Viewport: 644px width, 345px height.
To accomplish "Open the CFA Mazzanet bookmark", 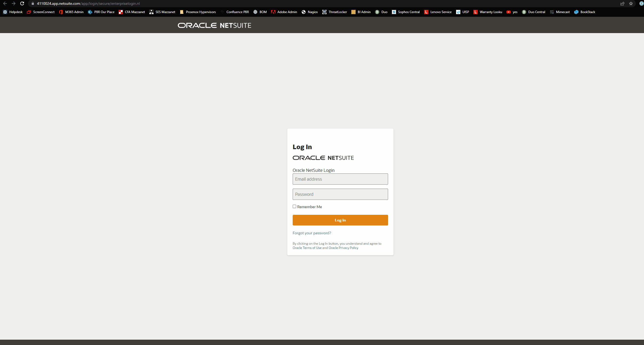I will click(x=132, y=12).
